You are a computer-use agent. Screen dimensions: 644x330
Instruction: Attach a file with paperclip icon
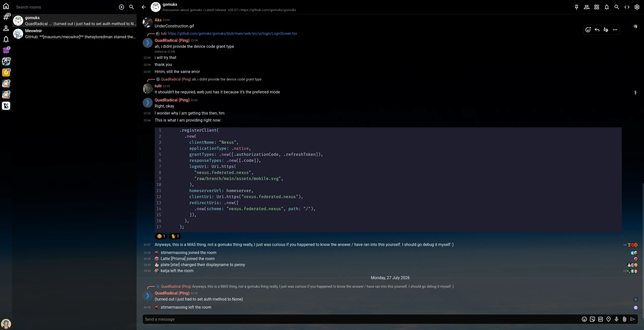[625, 319]
